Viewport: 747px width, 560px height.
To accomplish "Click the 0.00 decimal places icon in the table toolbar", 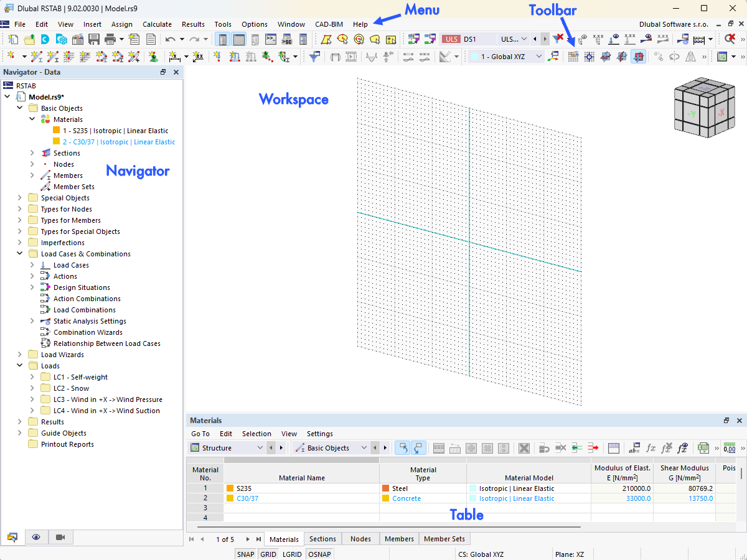I will (x=730, y=448).
